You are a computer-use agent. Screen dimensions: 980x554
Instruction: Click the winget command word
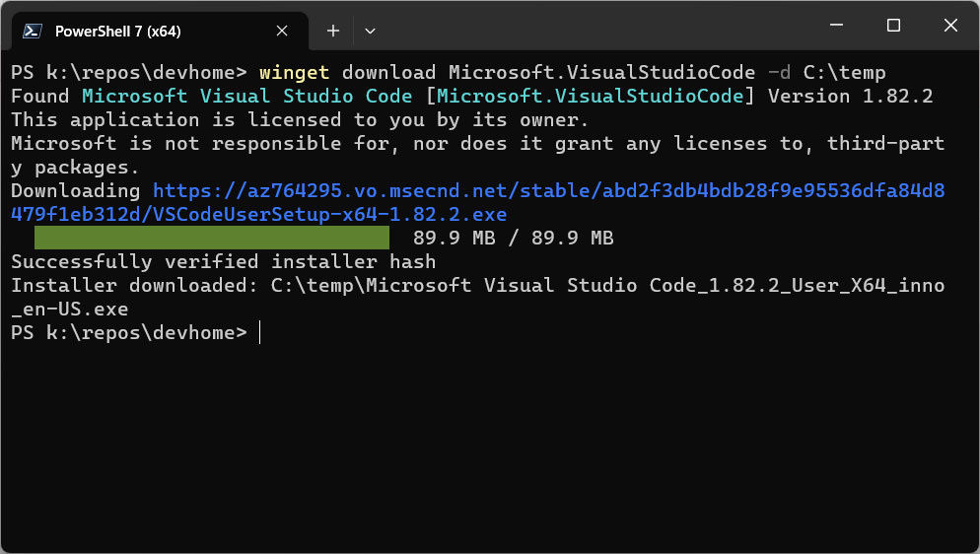point(295,72)
